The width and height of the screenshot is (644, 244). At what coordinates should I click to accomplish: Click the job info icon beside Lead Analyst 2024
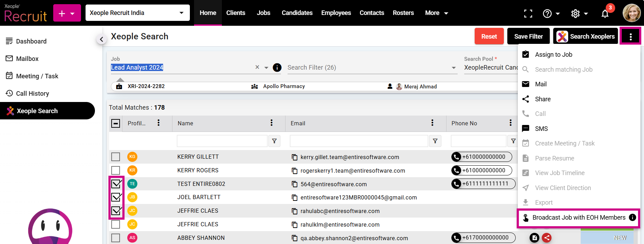[277, 68]
